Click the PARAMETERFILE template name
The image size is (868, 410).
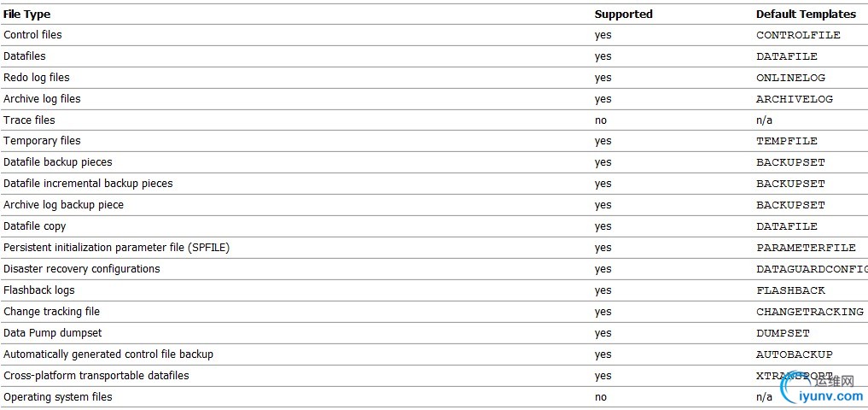[x=806, y=248]
